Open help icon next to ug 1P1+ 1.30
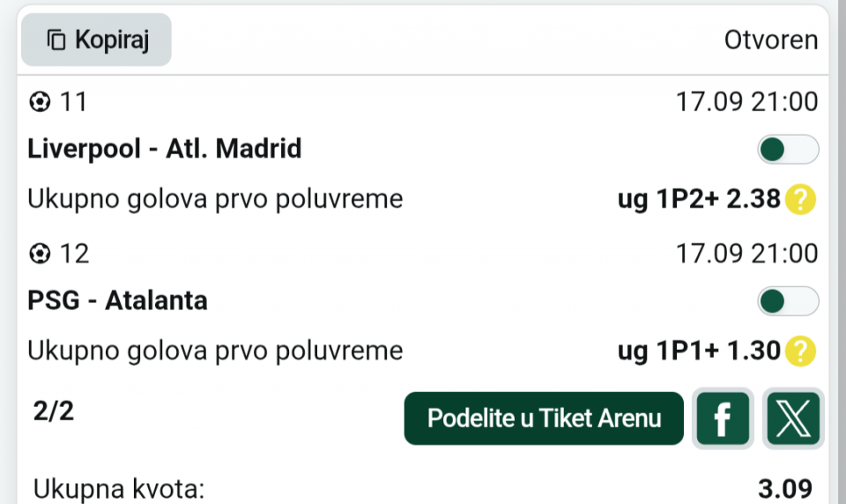 coord(800,351)
